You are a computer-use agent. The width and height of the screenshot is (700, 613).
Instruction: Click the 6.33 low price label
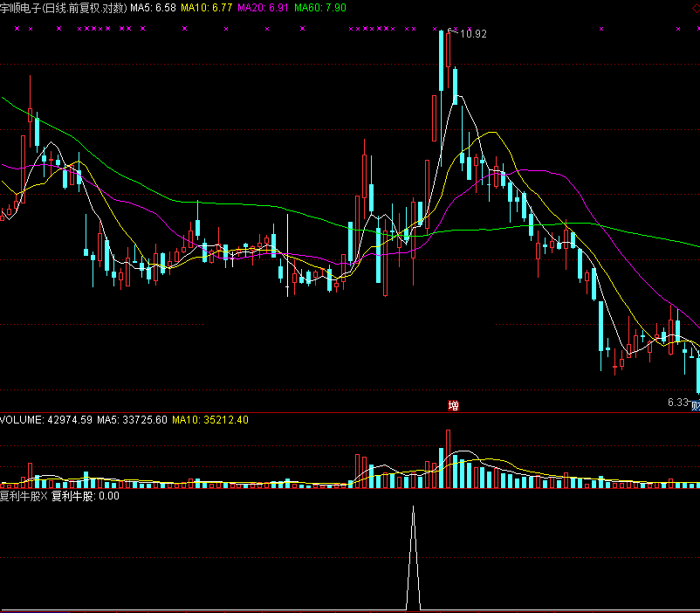[678, 402]
